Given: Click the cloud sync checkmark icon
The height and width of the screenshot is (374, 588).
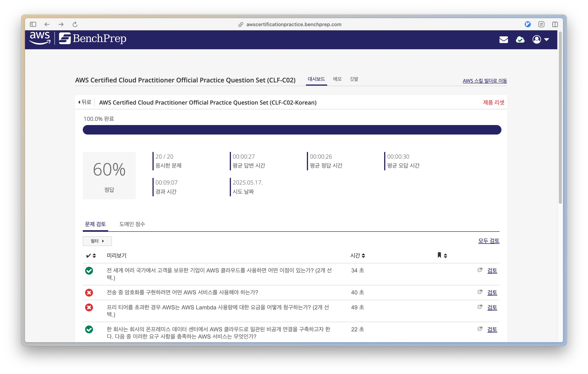Looking at the screenshot, I should point(520,40).
